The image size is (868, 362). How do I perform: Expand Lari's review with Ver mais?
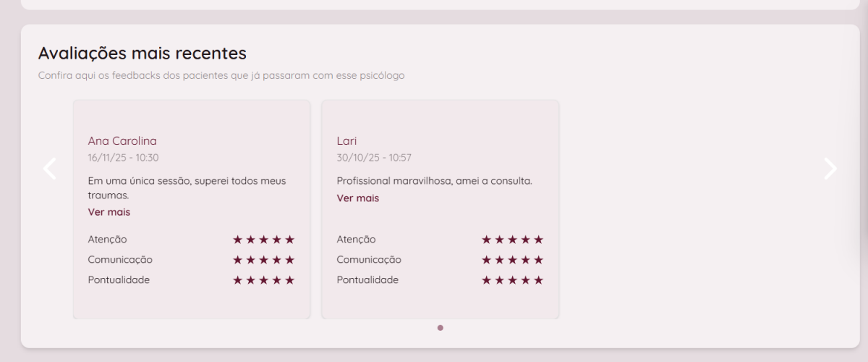coord(358,198)
